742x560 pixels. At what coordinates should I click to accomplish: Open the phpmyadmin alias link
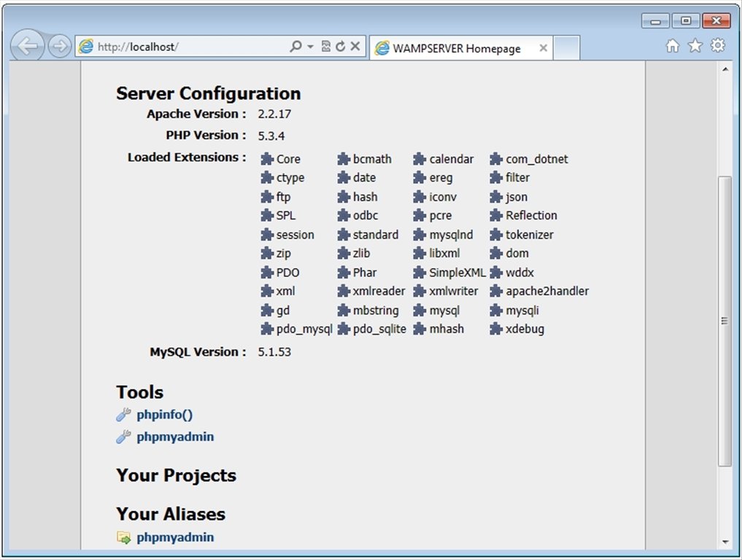[x=175, y=537]
